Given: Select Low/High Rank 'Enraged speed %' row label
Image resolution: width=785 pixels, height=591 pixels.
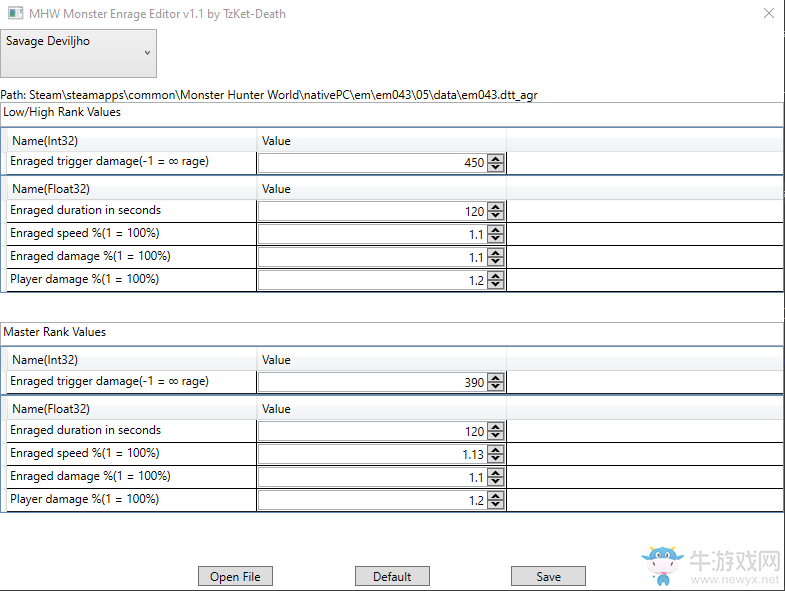Looking at the screenshot, I should 85,233.
